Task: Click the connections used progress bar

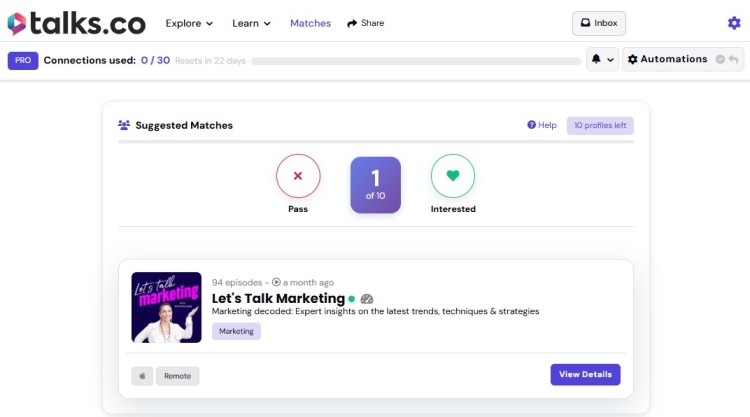Action: tap(416, 61)
